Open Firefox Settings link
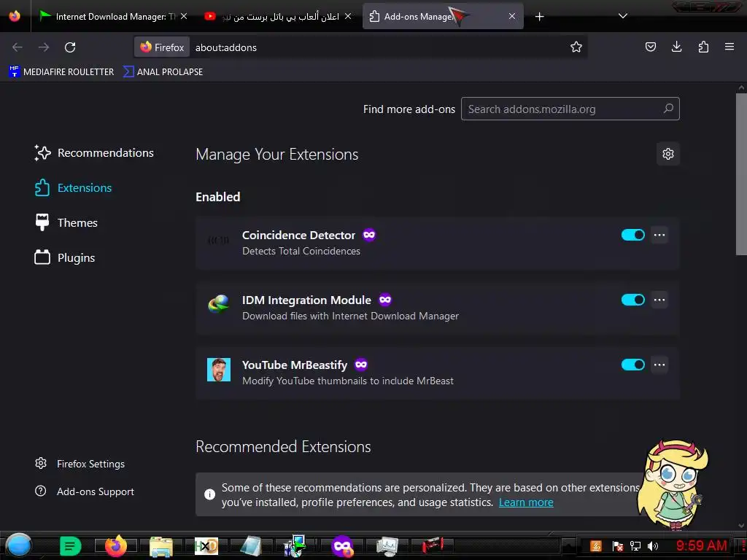Screen dimensions: 747x560 pyautogui.click(x=80, y=463)
